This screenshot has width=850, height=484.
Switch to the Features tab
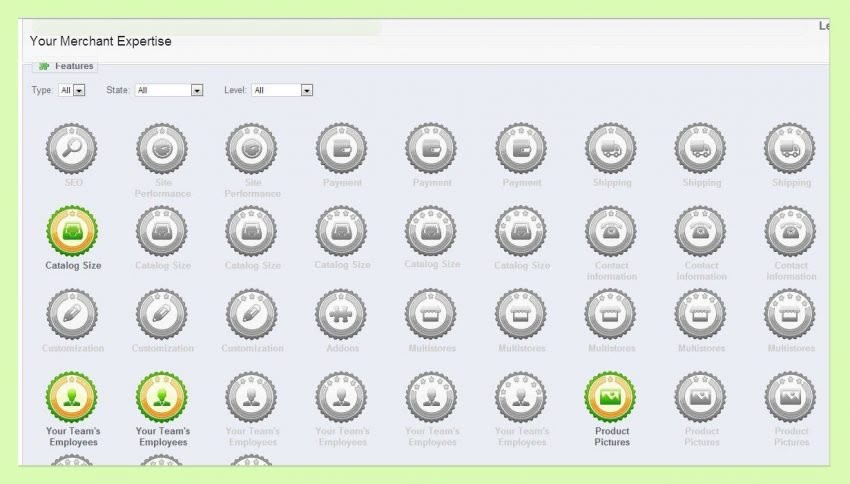[66, 66]
